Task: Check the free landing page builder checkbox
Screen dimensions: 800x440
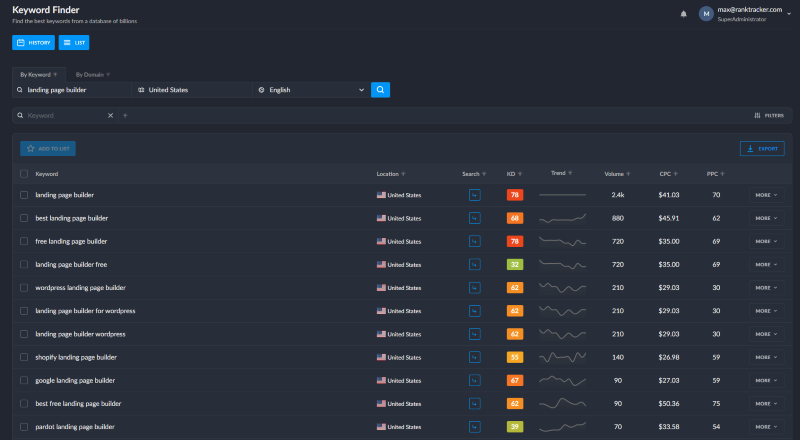Action: (24, 241)
